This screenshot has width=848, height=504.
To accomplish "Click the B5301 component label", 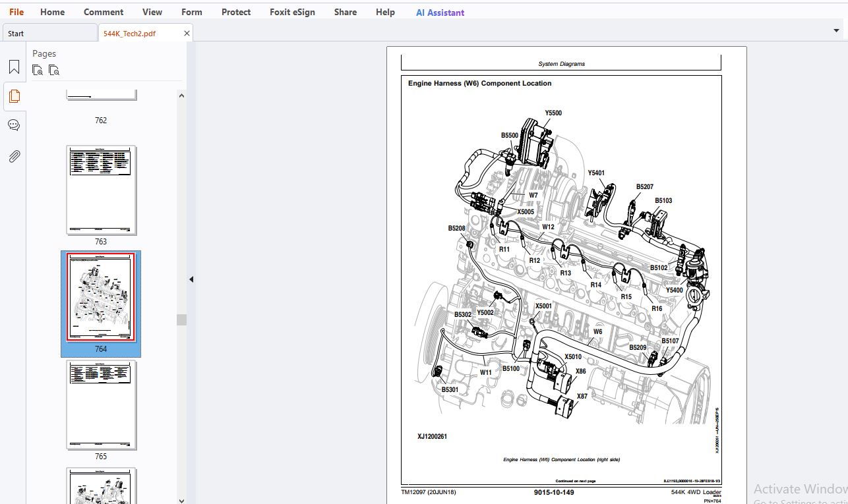I will [x=450, y=390].
